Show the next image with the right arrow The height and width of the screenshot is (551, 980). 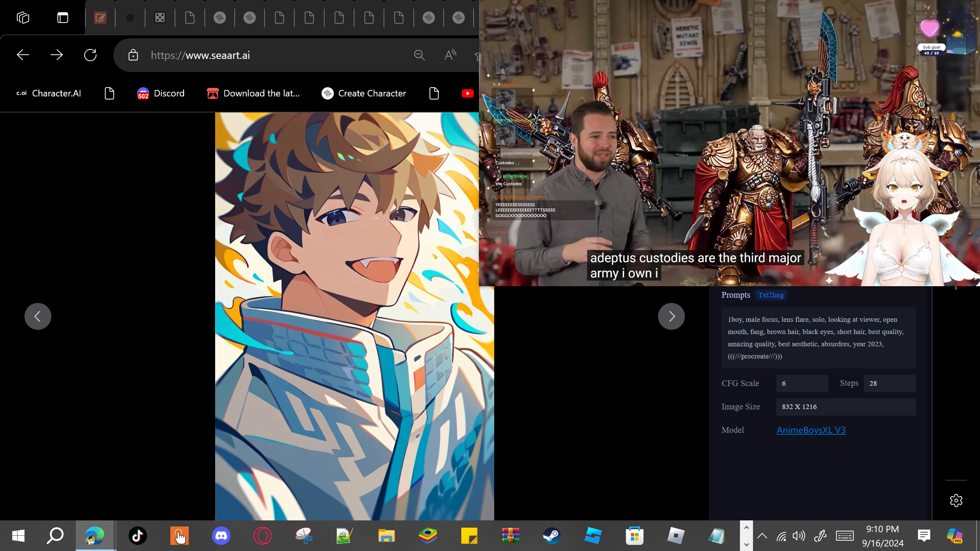[671, 316]
